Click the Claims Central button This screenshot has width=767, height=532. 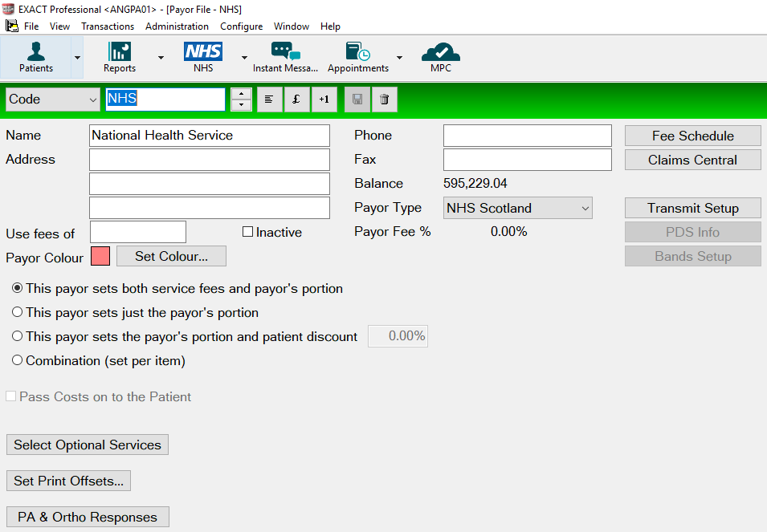point(692,160)
